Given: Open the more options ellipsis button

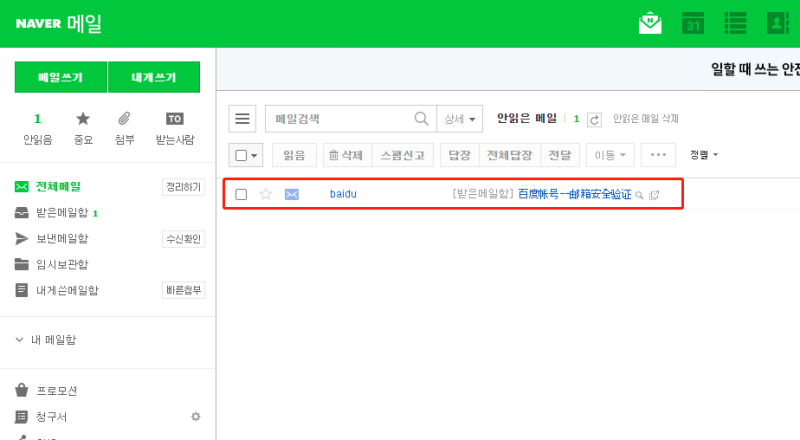Looking at the screenshot, I should 658,155.
